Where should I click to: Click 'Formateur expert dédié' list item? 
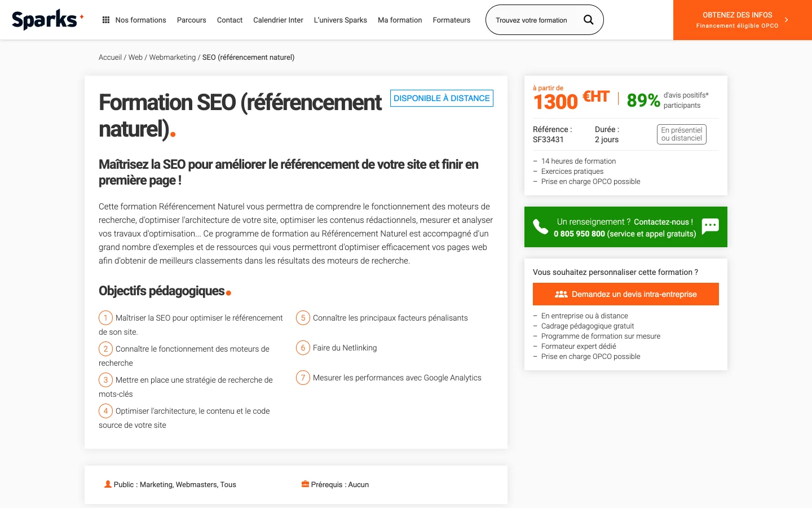[579, 346]
